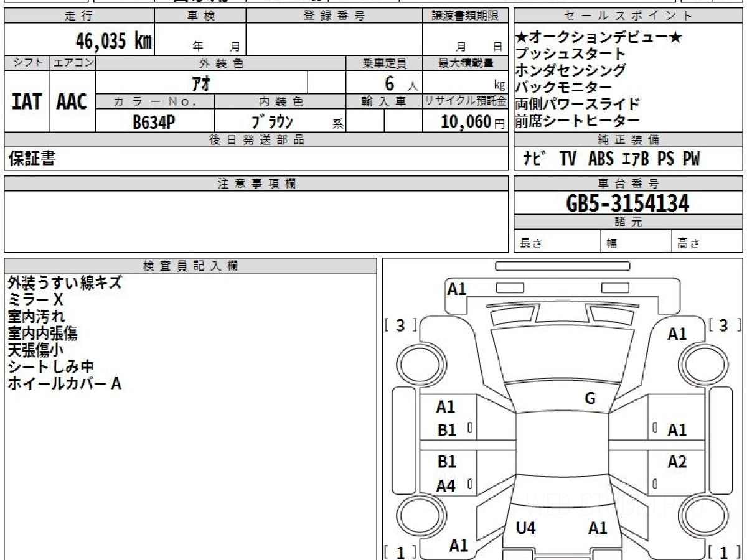Click the color number B634P

pyautogui.click(x=154, y=122)
